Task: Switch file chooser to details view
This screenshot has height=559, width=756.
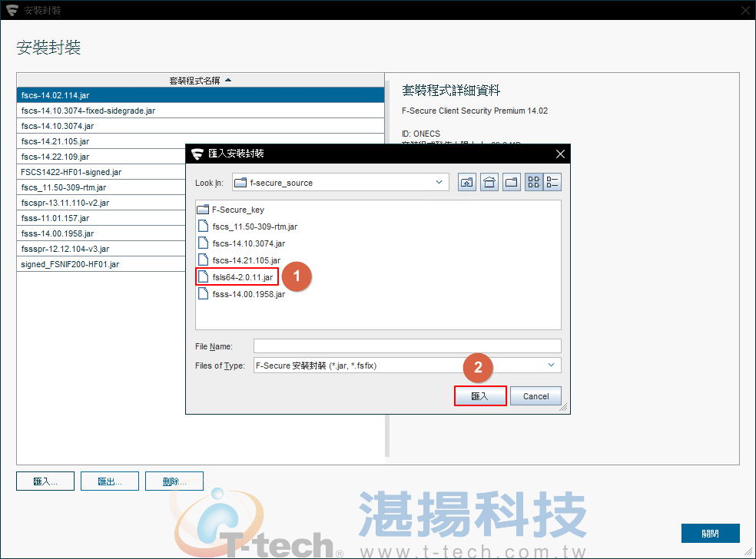Action: (x=552, y=182)
